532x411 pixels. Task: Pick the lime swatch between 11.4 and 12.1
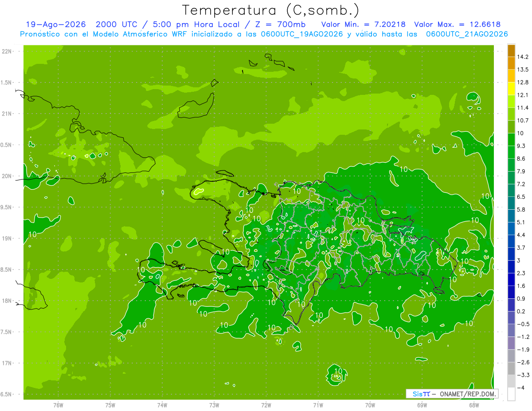[511, 102]
